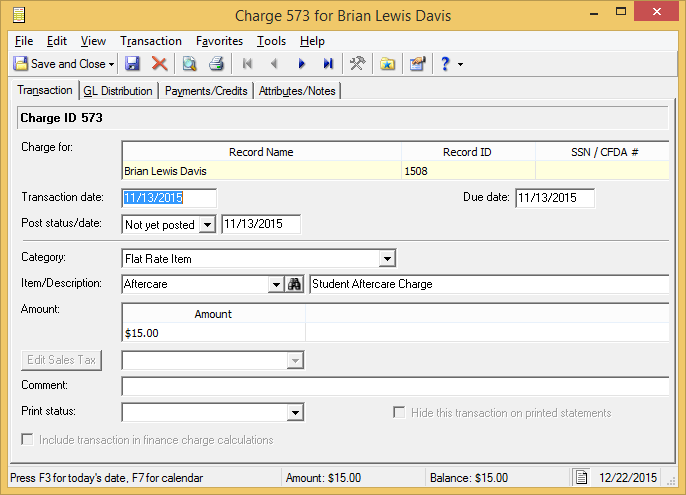Open the View menu
Screen dimensions: 686x495
tap(93, 41)
